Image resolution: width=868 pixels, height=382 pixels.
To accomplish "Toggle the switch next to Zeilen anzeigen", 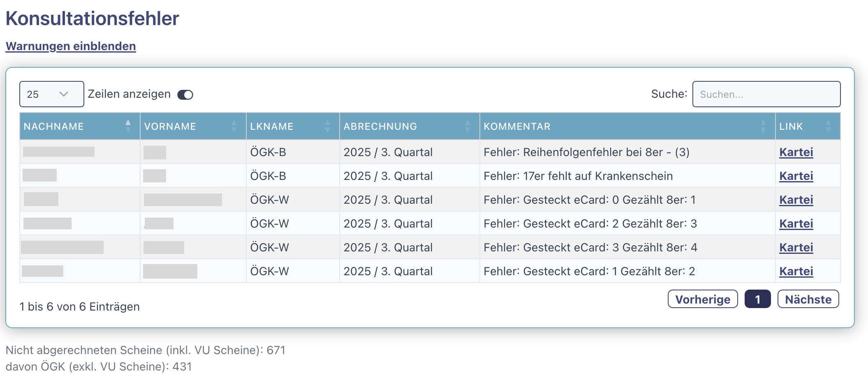I will pyautogui.click(x=185, y=95).
